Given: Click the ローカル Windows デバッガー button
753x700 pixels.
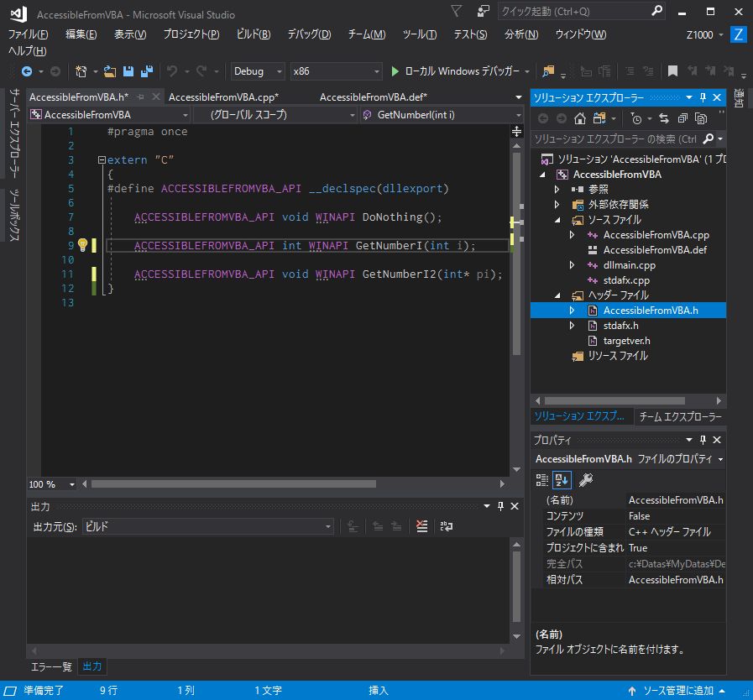Looking at the screenshot, I should (x=462, y=71).
